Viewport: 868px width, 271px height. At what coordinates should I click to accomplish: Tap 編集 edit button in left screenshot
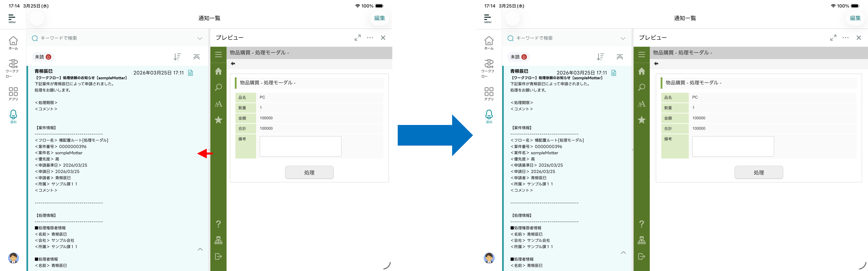click(379, 18)
